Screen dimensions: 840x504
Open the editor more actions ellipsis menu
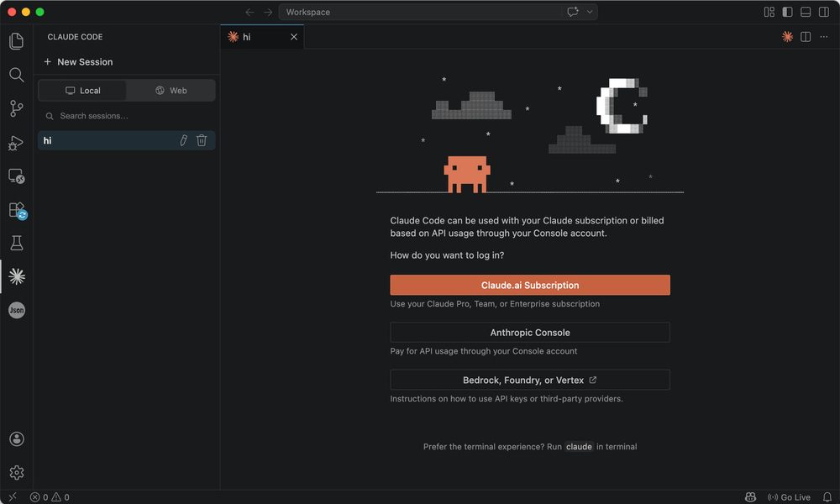822,37
